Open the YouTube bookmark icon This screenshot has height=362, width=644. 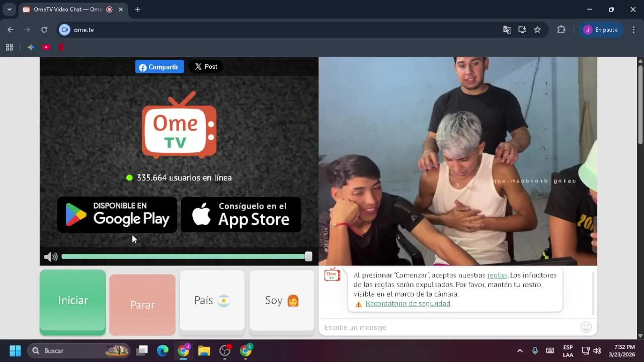pos(46,47)
